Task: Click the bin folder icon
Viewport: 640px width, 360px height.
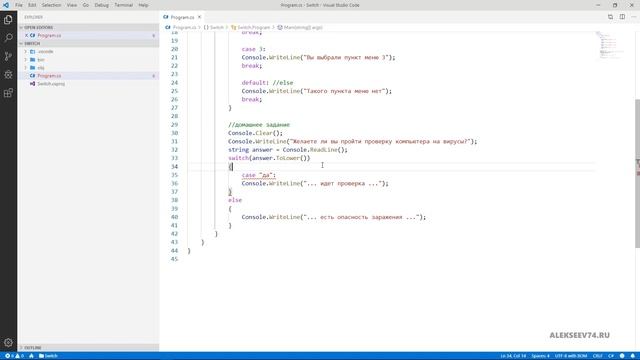Action: [33, 60]
